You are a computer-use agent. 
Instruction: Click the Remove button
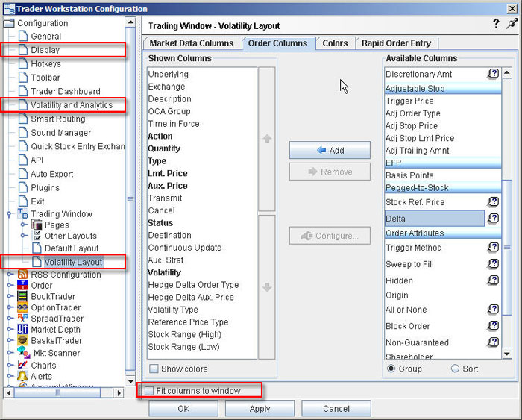point(330,172)
